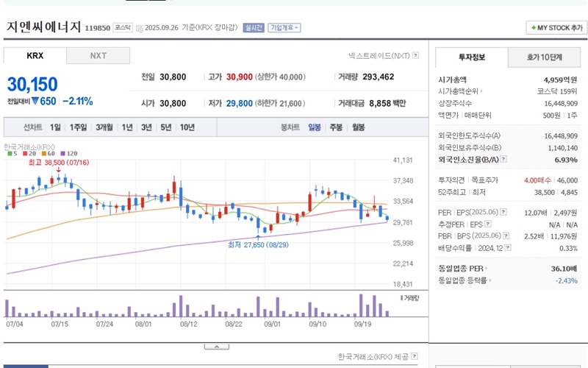The image size is (588, 368).
Task: Select the 1일 line chart period
Action: (x=55, y=127)
